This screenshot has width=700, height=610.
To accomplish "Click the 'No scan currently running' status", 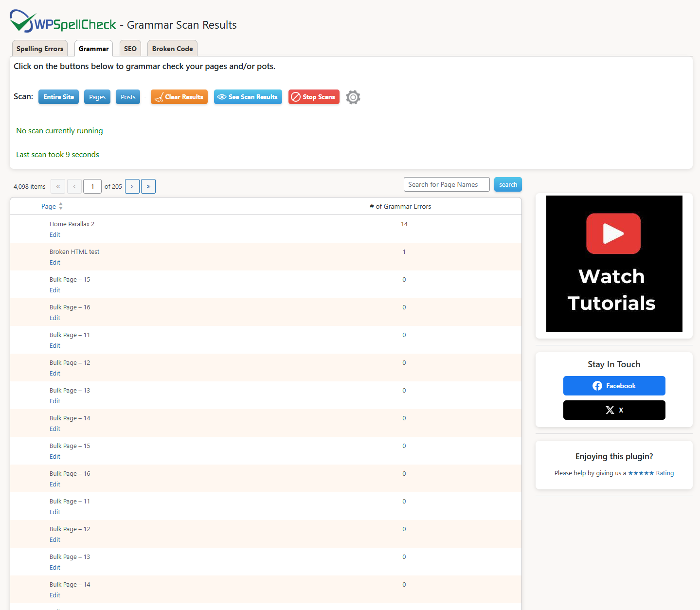I will click(x=59, y=130).
